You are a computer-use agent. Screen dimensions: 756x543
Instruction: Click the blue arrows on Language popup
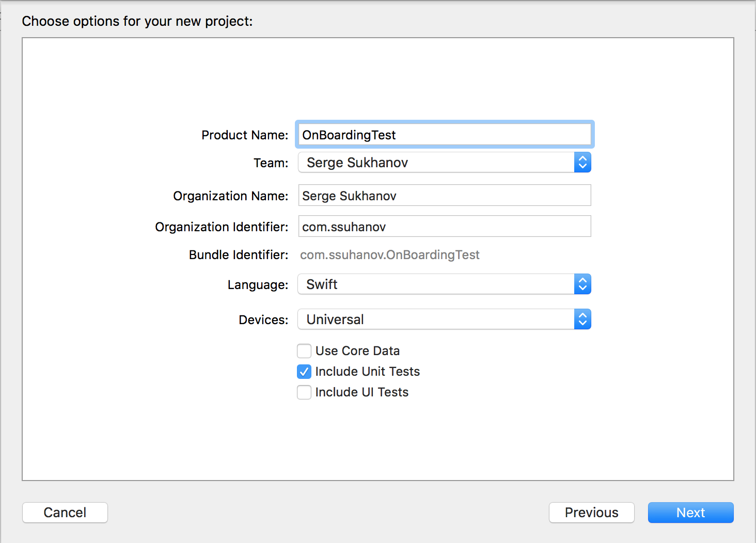tap(582, 284)
